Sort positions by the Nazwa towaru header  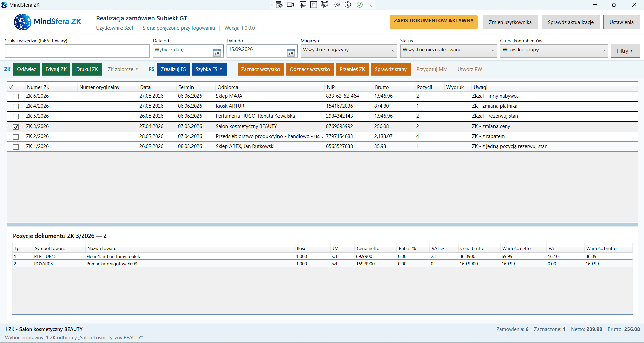190,249
